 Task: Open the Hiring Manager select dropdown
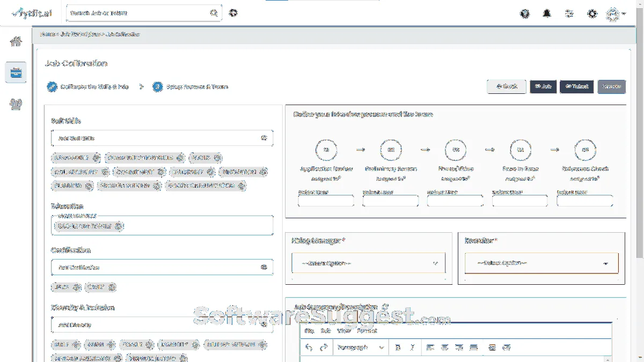369,263
